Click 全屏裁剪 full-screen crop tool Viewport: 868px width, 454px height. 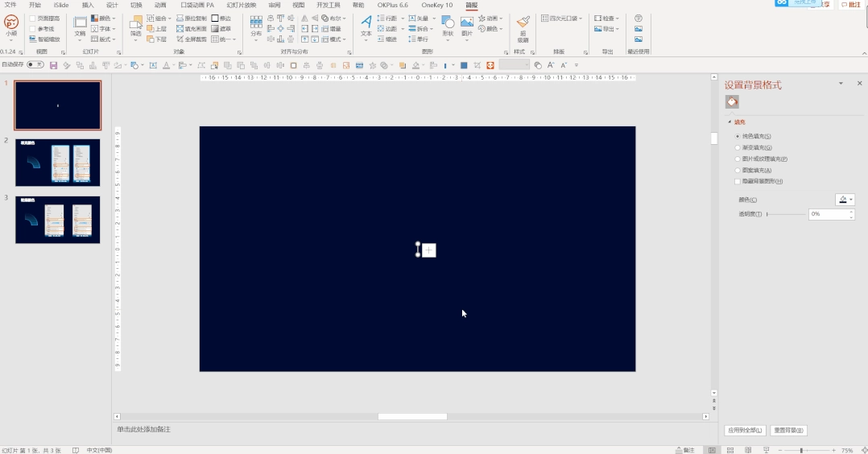pos(192,39)
